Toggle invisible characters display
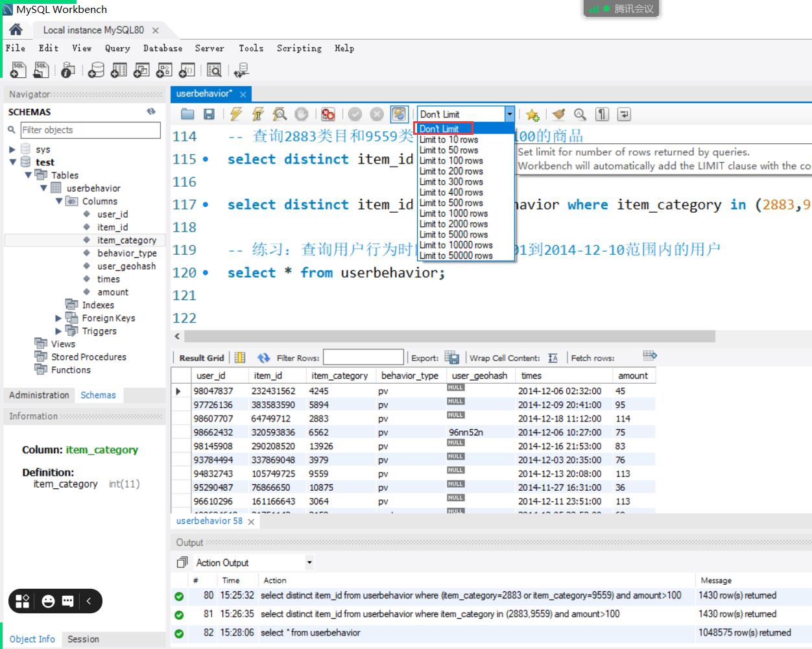 pos(603,114)
